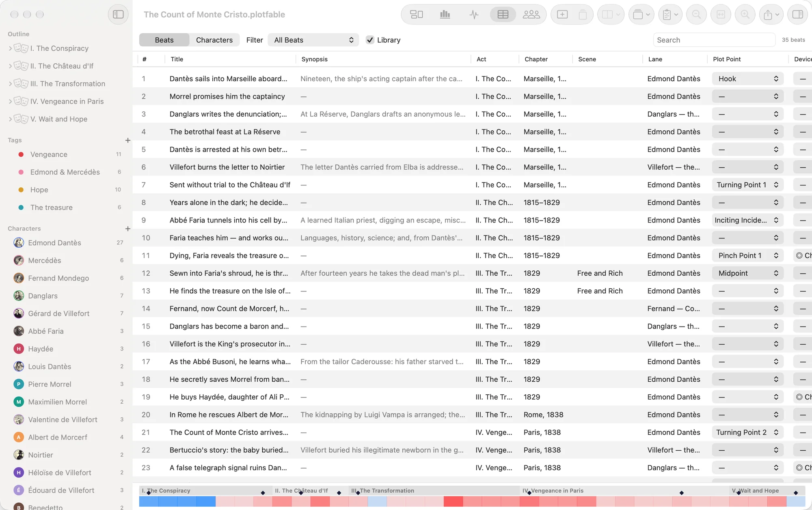812x510 pixels.
Task: Add a new tag with plus
Action: [x=128, y=140]
